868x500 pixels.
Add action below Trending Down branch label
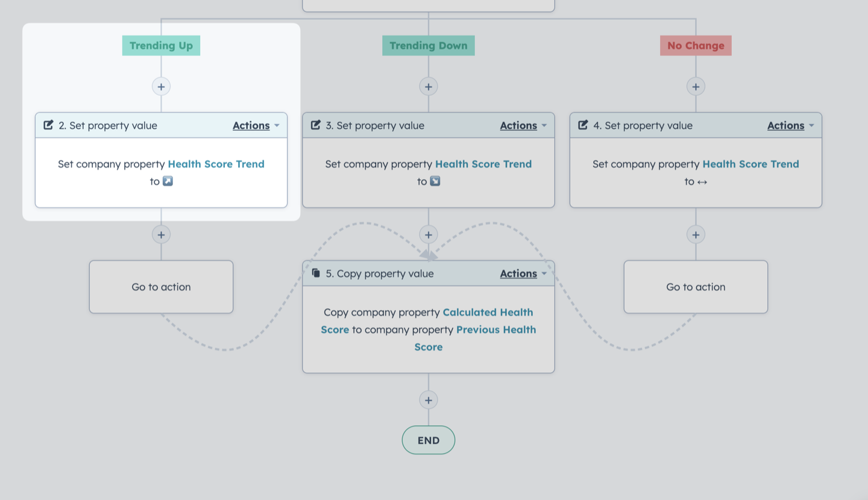(429, 86)
